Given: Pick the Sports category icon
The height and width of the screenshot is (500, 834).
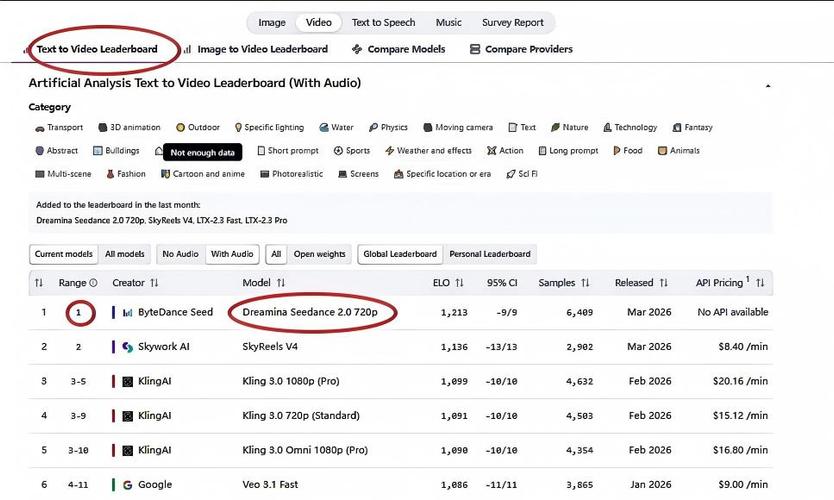Looking at the screenshot, I should coord(336,151).
